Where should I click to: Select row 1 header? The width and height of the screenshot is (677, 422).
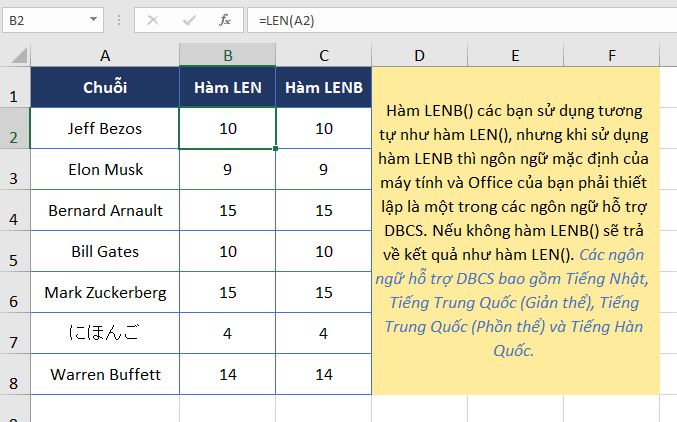click(15, 87)
